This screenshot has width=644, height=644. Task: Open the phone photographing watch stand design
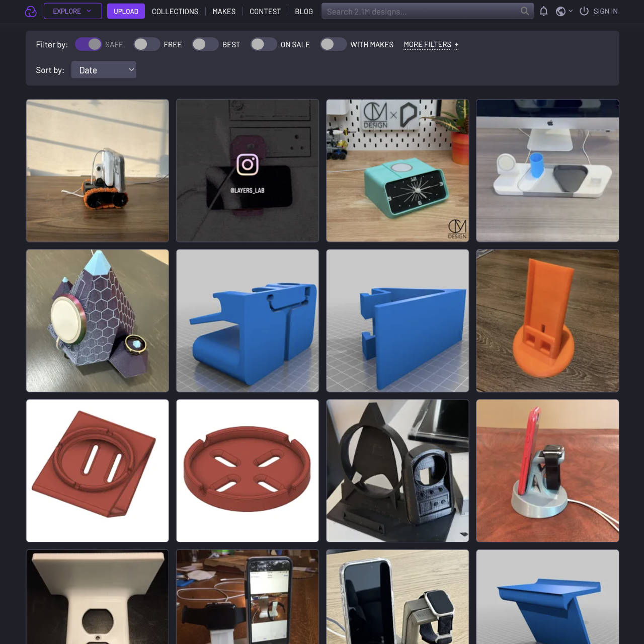click(x=248, y=597)
